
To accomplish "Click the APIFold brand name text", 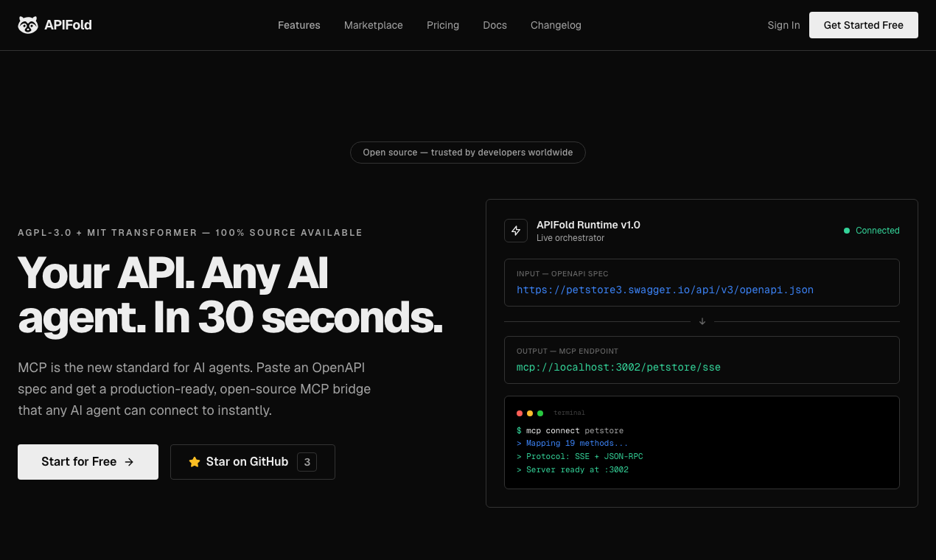I will [x=68, y=25].
